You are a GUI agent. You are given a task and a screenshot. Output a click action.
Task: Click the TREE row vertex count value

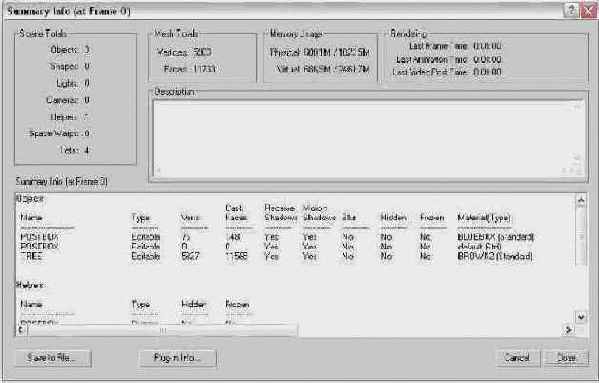190,256
